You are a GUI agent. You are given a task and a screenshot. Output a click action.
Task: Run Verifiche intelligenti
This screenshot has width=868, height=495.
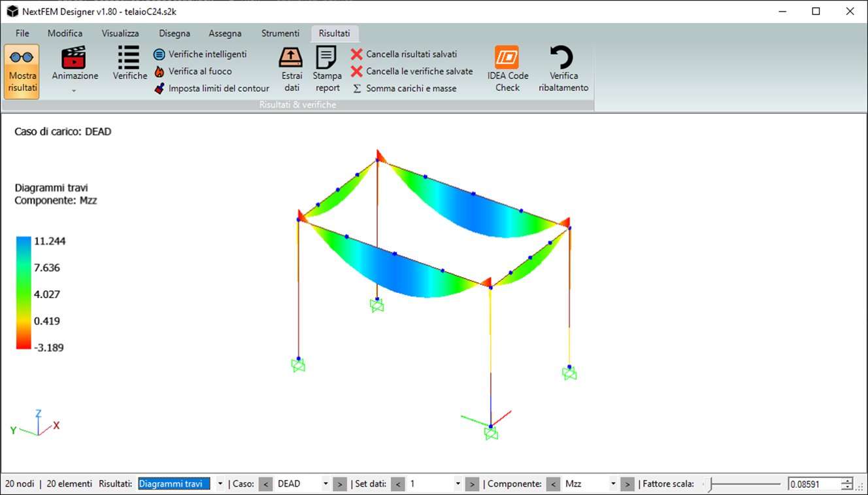click(x=207, y=54)
